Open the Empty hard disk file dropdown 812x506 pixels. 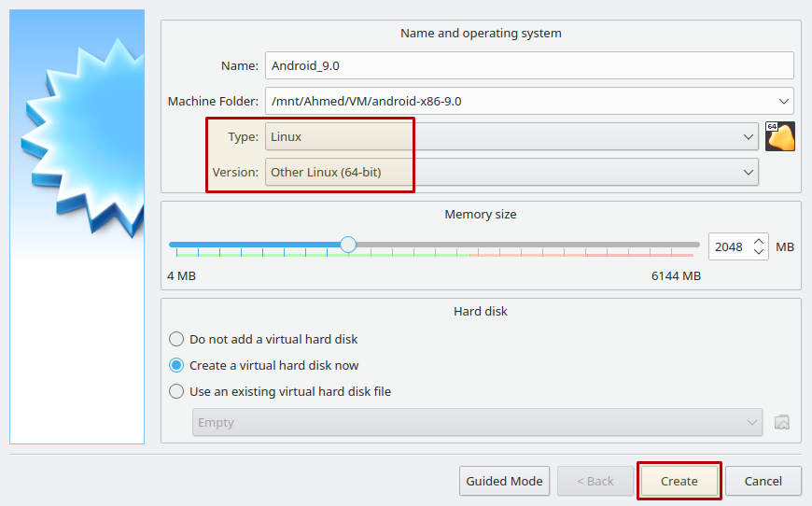tap(477, 422)
